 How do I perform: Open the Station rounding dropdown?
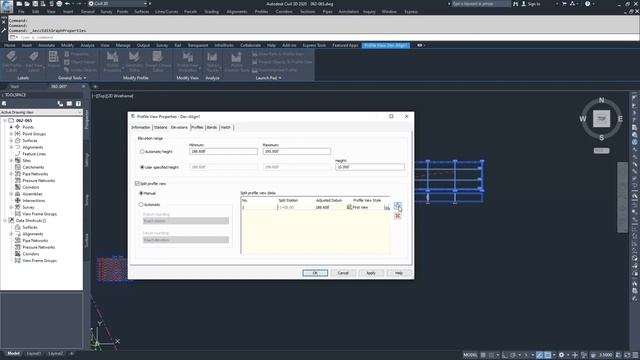click(x=186, y=221)
